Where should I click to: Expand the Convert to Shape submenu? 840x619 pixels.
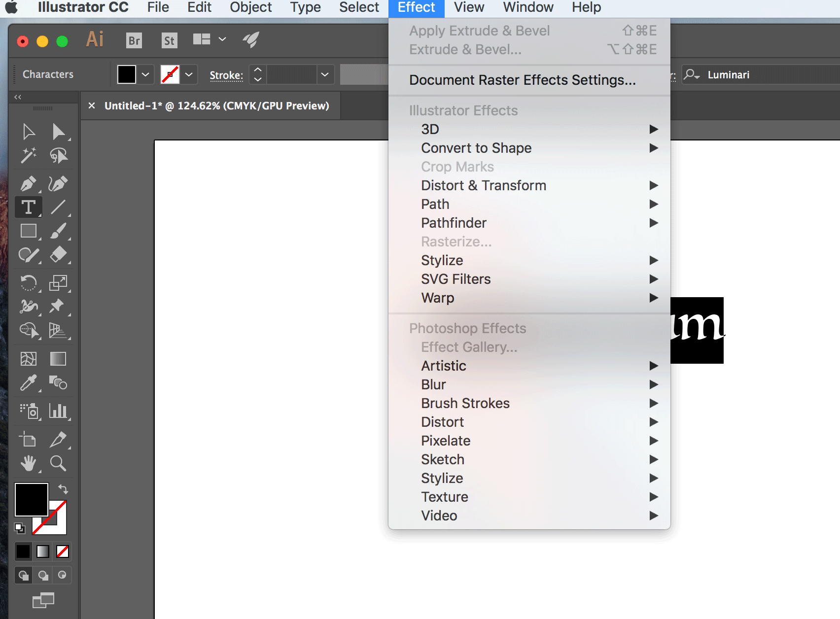point(529,148)
